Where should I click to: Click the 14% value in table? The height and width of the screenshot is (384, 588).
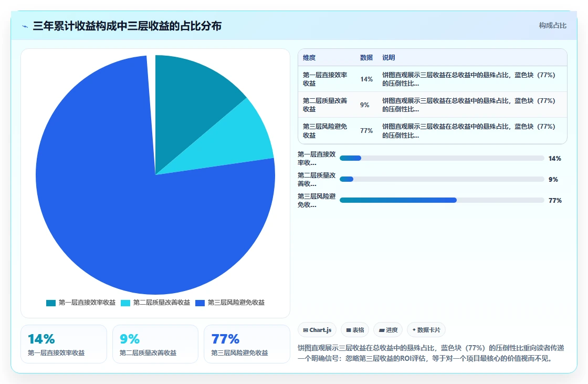coord(366,79)
